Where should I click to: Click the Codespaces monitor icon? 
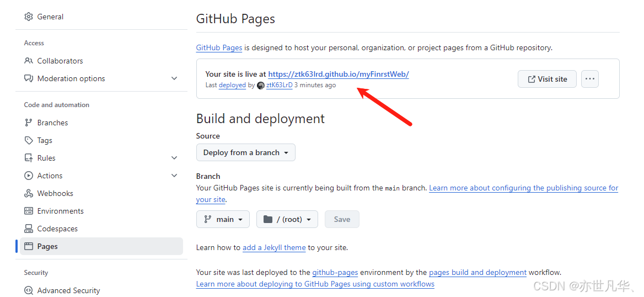[x=28, y=229]
